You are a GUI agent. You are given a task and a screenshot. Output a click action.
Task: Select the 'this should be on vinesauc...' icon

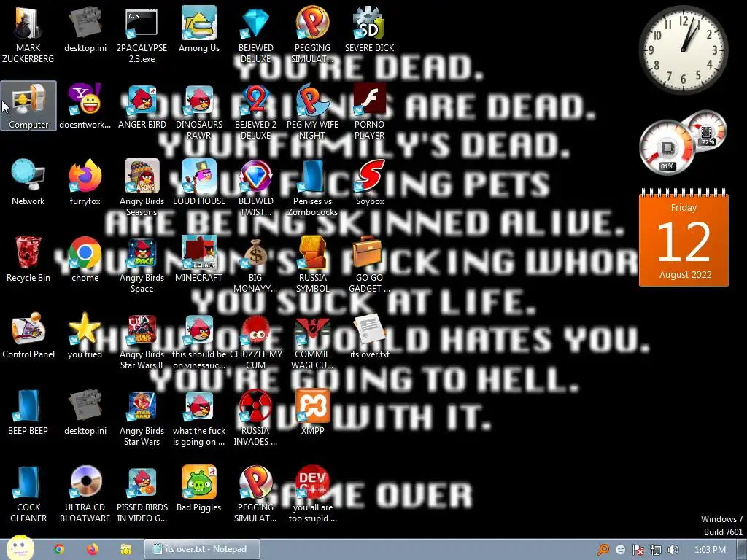pos(198,341)
